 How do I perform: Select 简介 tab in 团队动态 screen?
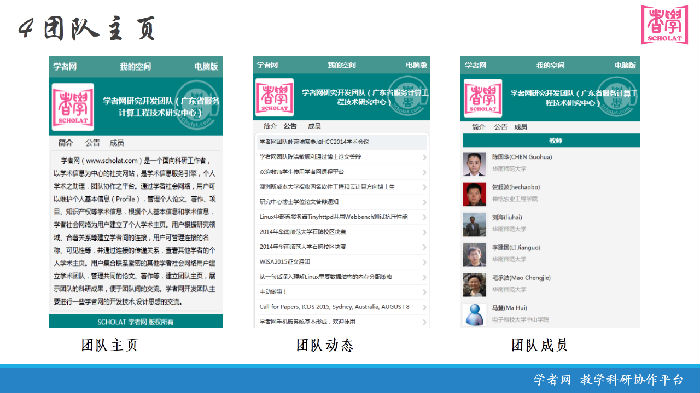[x=270, y=126]
